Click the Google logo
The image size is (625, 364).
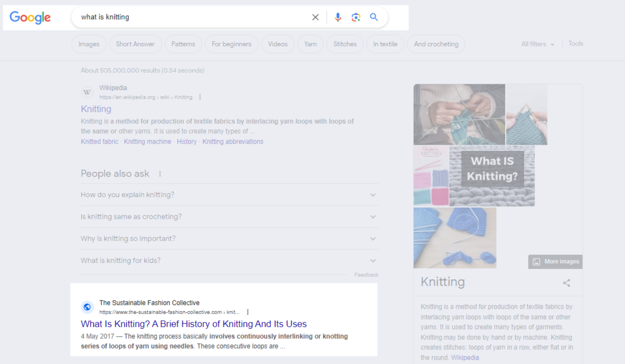[30, 17]
